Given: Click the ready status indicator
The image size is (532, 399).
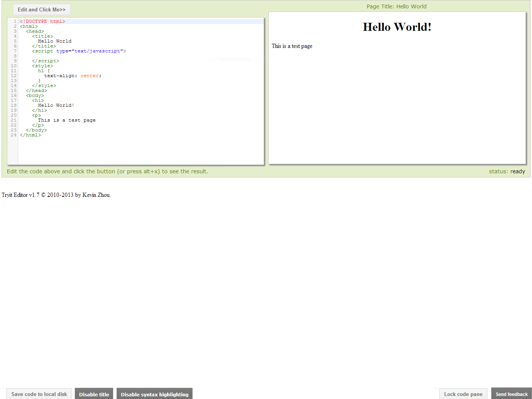Looking at the screenshot, I should coord(518,171).
